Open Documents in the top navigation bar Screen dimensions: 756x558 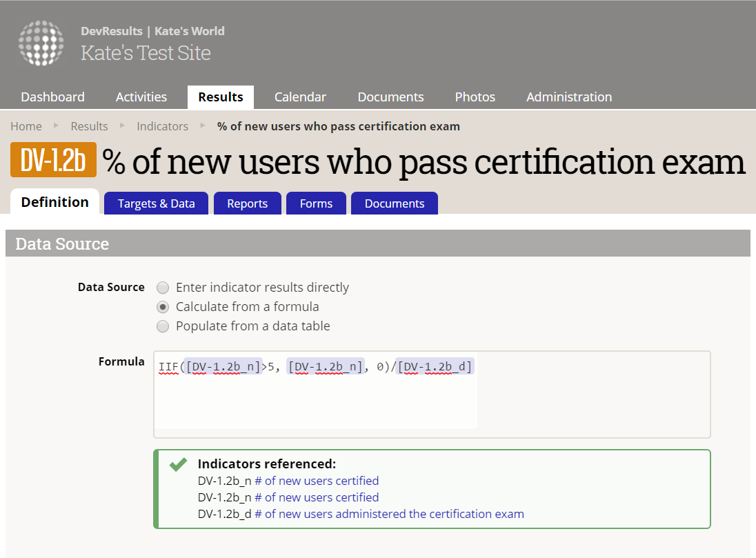tap(390, 97)
